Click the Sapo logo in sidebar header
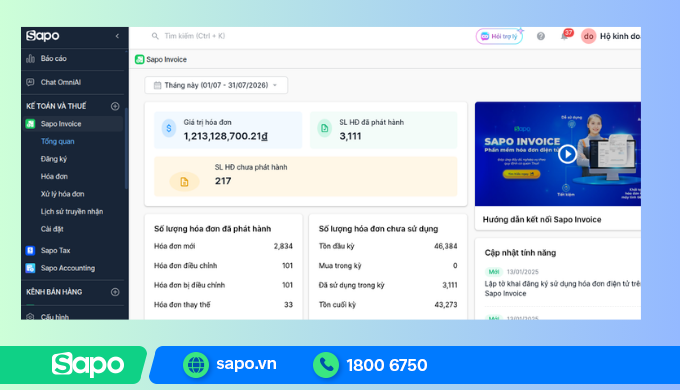The image size is (680, 390). click(x=42, y=36)
